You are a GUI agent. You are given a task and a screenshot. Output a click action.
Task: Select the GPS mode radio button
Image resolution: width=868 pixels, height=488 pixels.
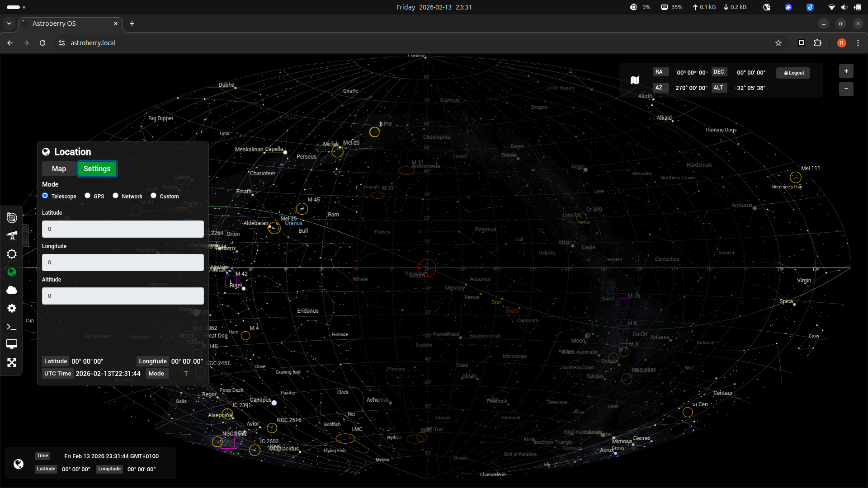(x=88, y=196)
